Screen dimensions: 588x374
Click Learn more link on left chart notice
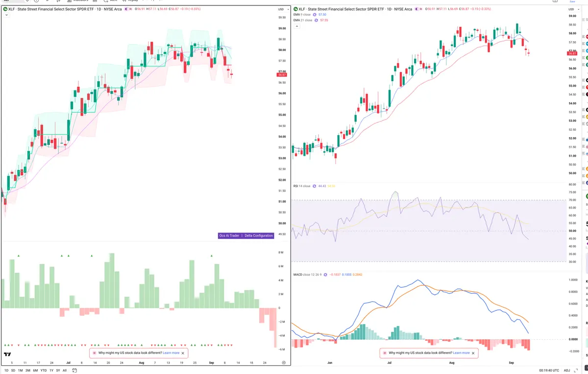tap(171, 353)
